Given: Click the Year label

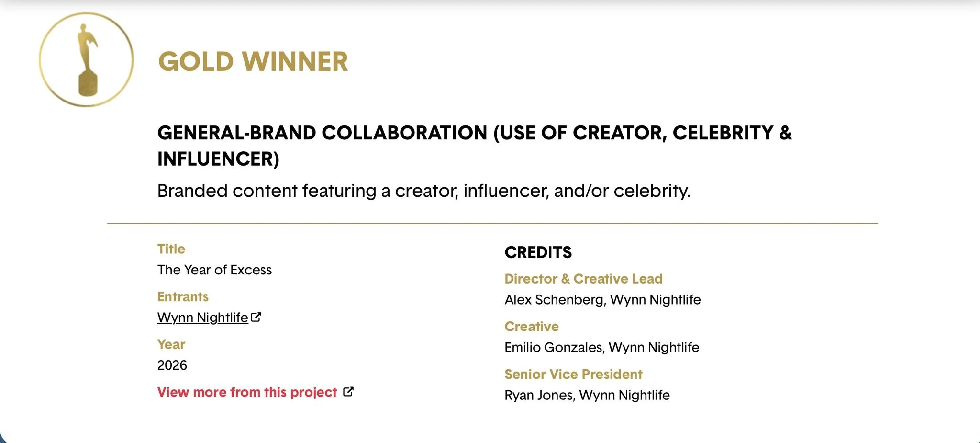Looking at the screenshot, I should [x=171, y=344].
